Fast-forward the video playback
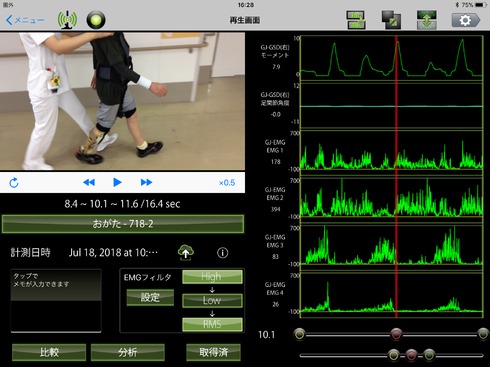The height and width of the screenshot is (367, 490). [x=146, y=182]
